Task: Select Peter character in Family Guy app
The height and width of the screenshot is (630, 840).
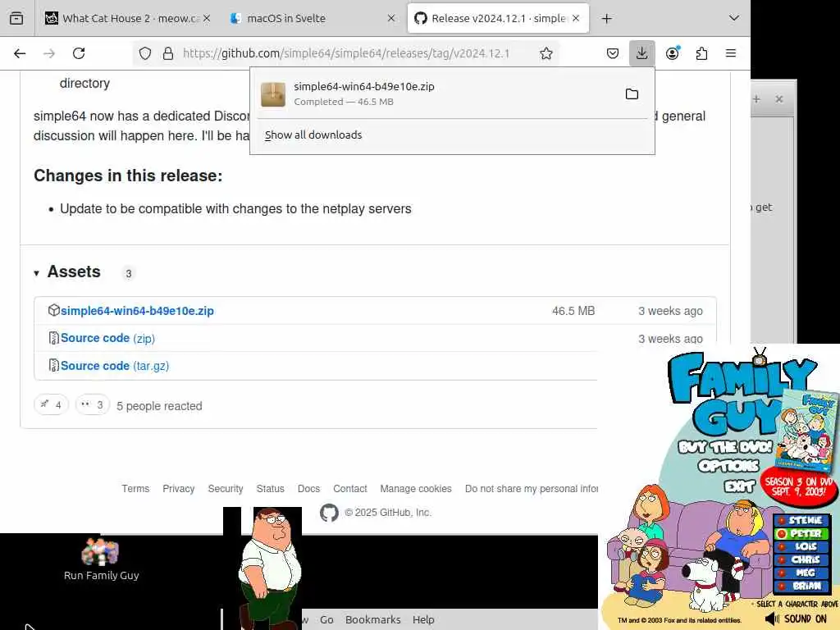Action: click(x=801, y=533)
